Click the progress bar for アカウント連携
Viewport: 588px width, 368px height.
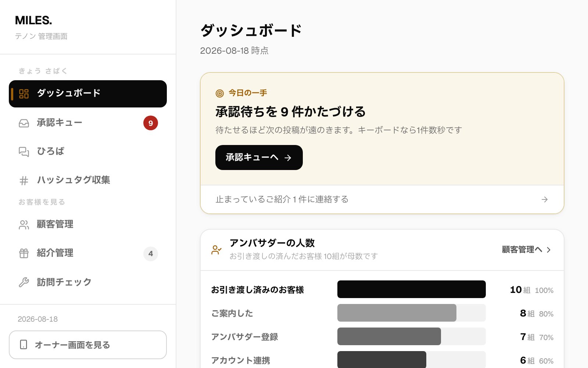pyautogui.click(x=412, y=360)
